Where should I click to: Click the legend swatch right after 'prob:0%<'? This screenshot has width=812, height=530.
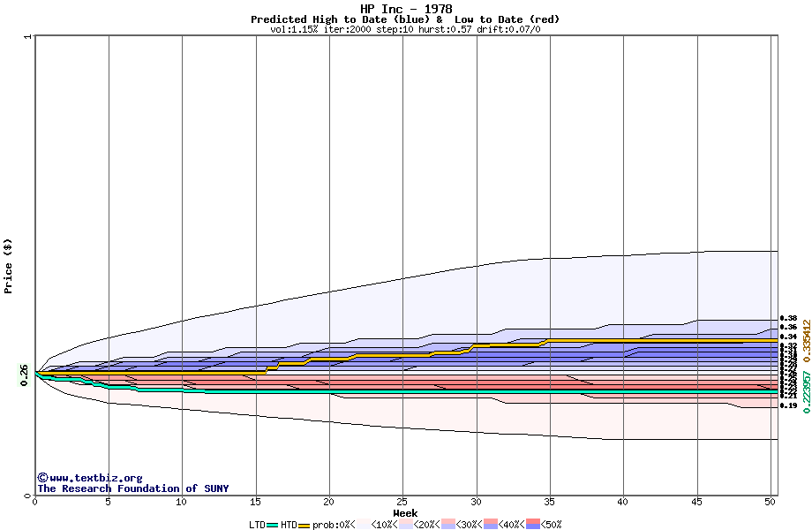click(364, 525)
